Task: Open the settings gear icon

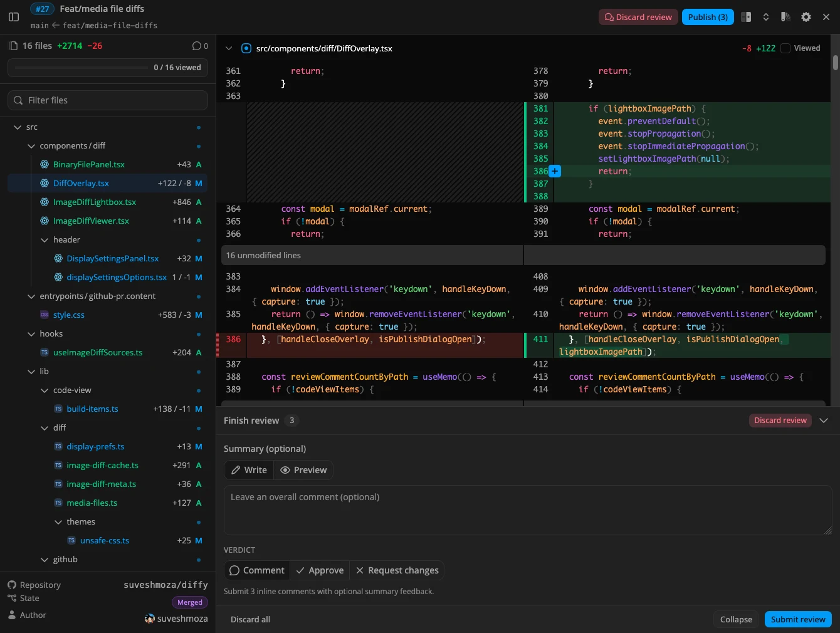Action: 806,17
